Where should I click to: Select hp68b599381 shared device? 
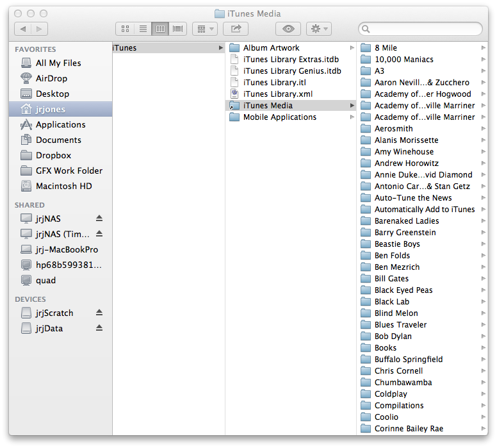[x=60, y=265]
